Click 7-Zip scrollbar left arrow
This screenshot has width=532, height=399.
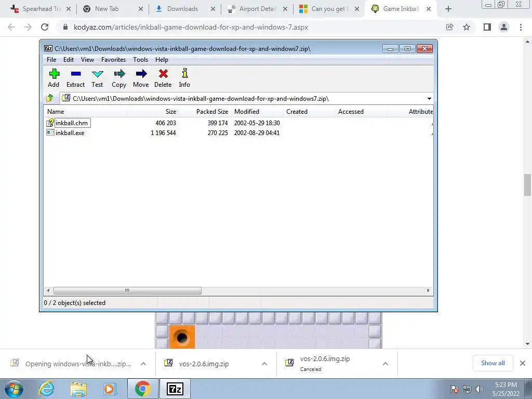(48, 291)
